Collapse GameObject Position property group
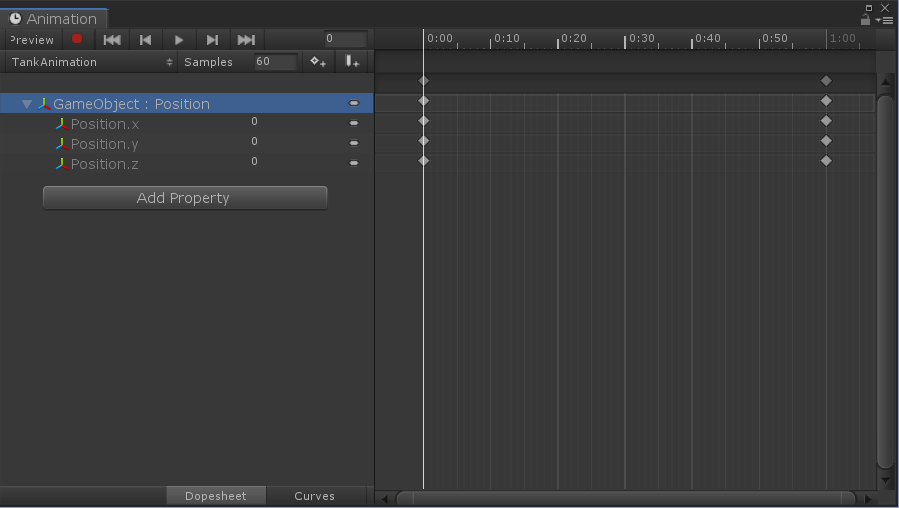The height and width of the screenshot is (508, 899). [26, 104]
